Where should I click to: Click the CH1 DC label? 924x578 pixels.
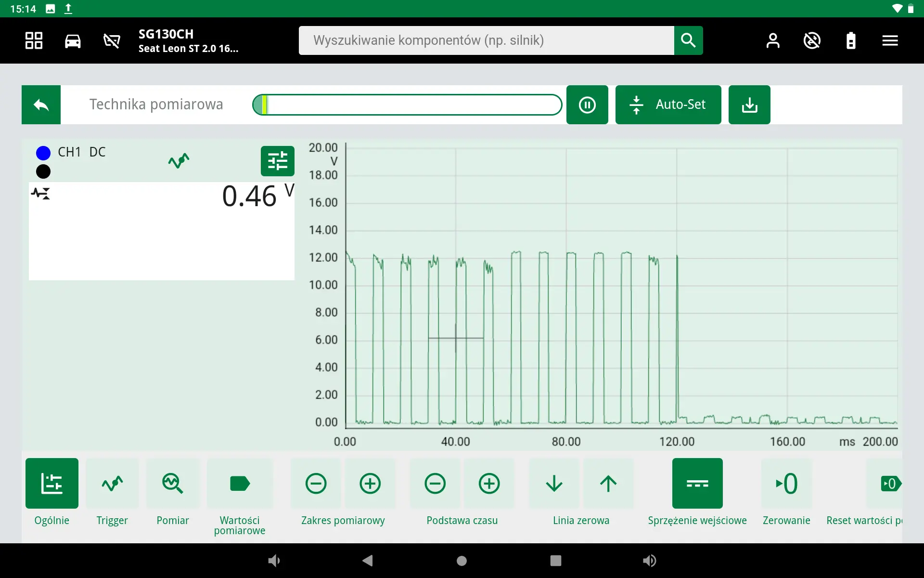(81, 152)
